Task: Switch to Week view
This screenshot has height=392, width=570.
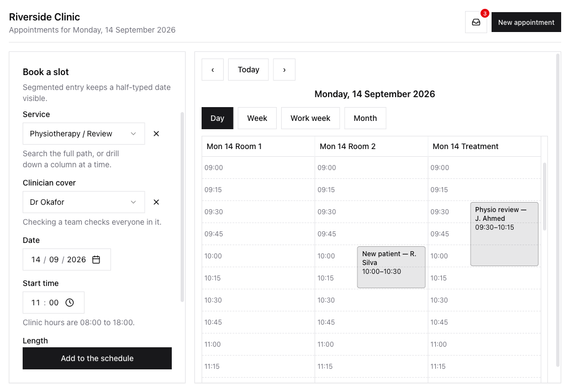Action: [257, 118]
